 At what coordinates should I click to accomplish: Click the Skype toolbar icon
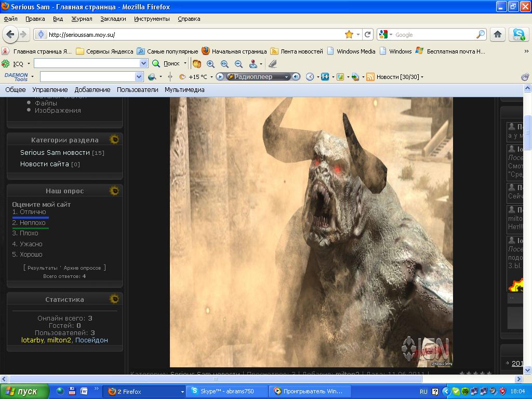pyautogui.click(x=518, y=34)
